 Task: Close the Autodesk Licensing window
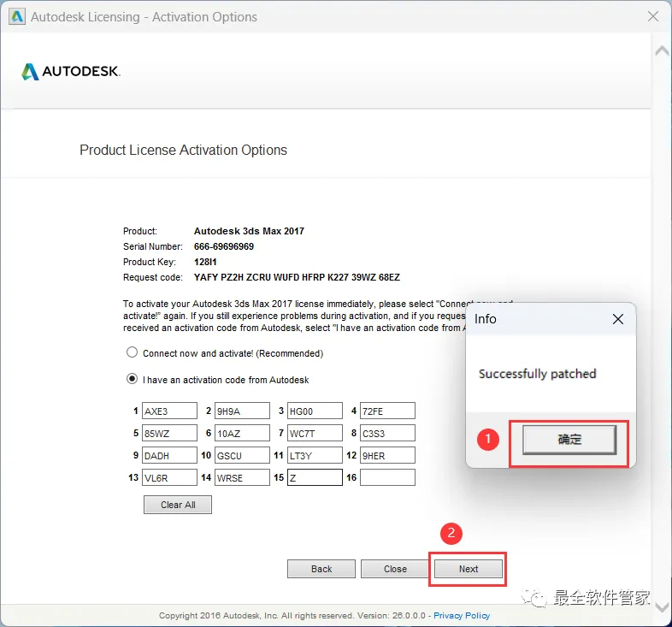click(x=653, y=17)
